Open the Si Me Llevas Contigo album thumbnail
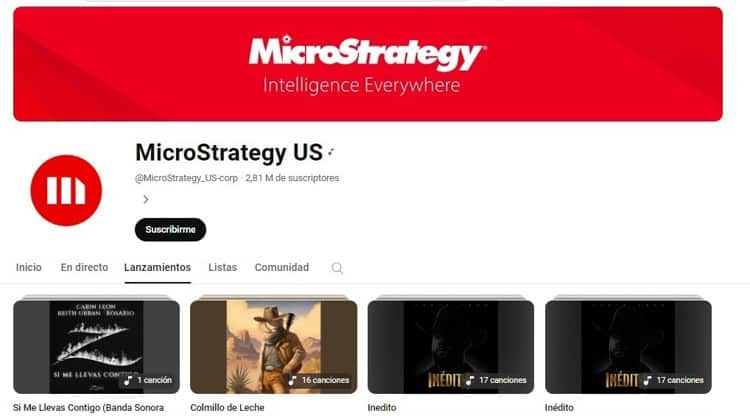The width and height of the screenshot is (750, 416). (97, 347)
